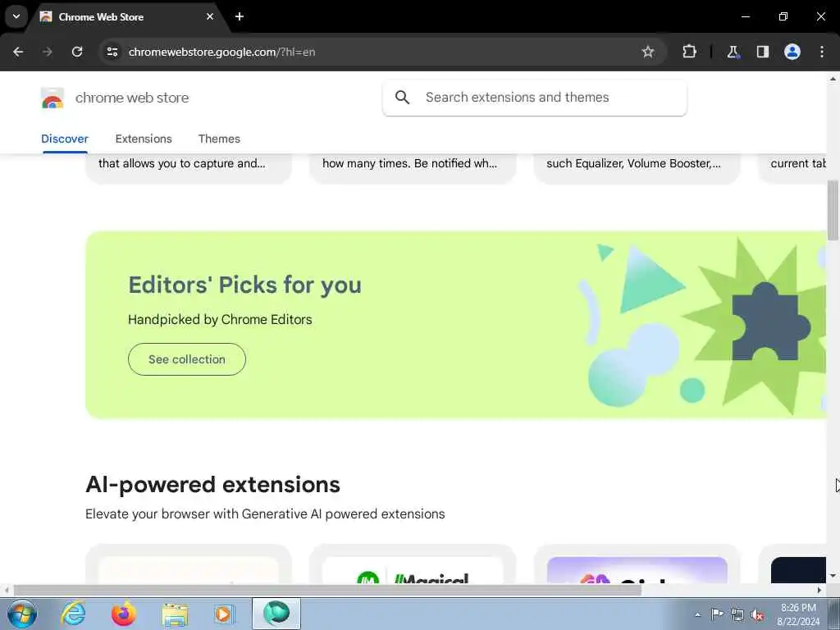Launch Internet Explorer from the taskbar
The height and width of the screenshot is (630, 840).
(x=73, y=614)
